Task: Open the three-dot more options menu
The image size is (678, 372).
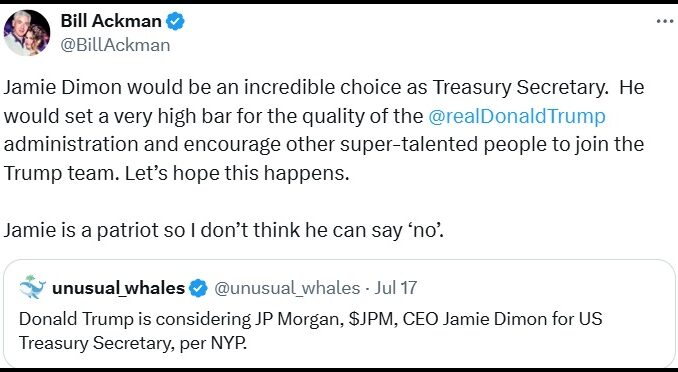Action: (665, 21)
